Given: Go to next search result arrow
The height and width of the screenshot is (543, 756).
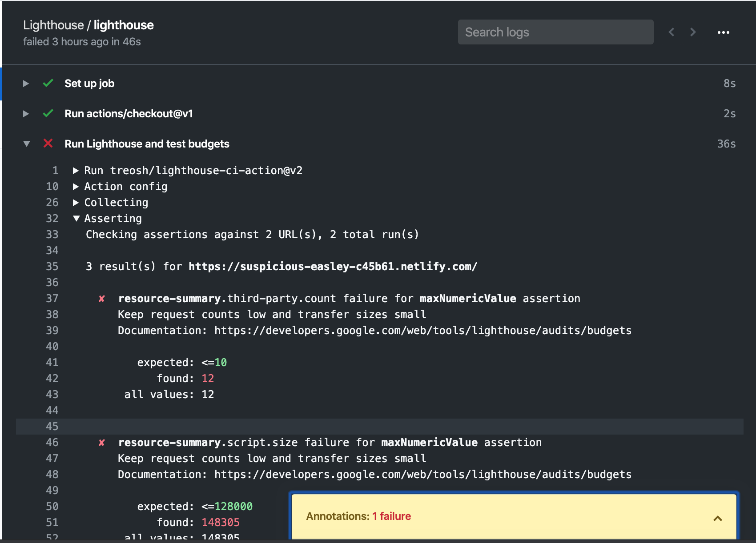Looking at the screenshot, I should 693,32.
